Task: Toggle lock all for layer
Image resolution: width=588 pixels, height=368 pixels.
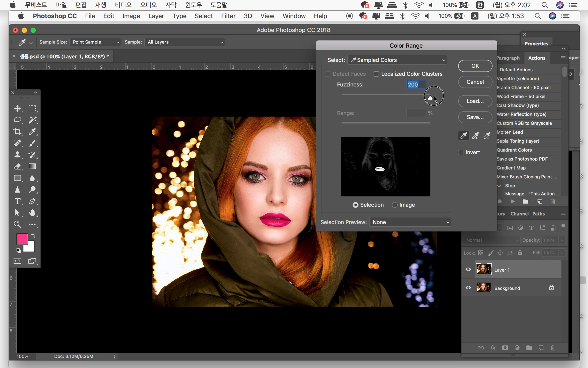Action: 520,253
